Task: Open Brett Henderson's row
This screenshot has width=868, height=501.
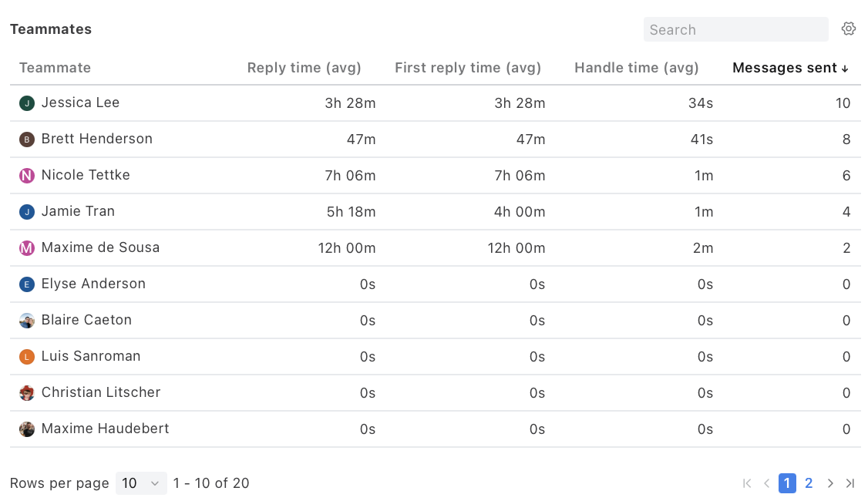Action: pyautogui.click(x=435, y=139)
